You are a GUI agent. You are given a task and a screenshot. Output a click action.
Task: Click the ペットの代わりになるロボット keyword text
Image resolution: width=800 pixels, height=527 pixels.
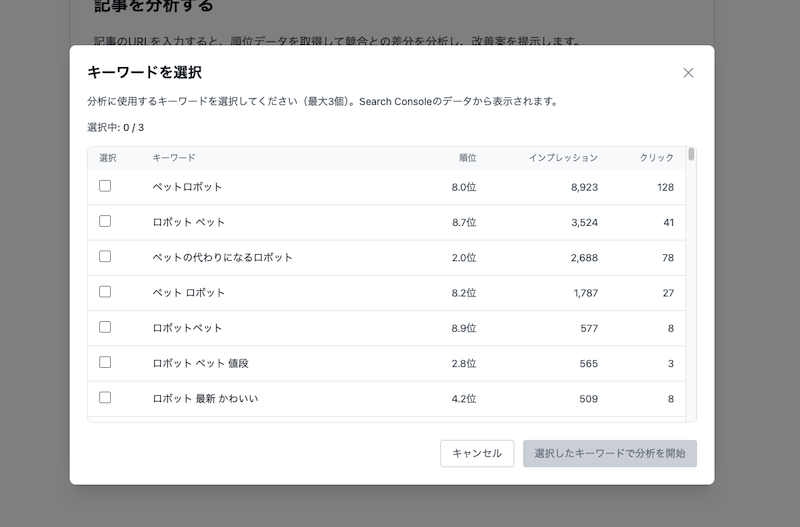[222, 257]
